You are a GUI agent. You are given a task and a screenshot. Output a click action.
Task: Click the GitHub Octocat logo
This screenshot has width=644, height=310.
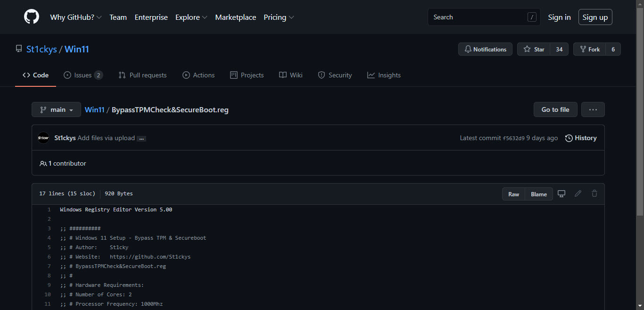point(32,17)
